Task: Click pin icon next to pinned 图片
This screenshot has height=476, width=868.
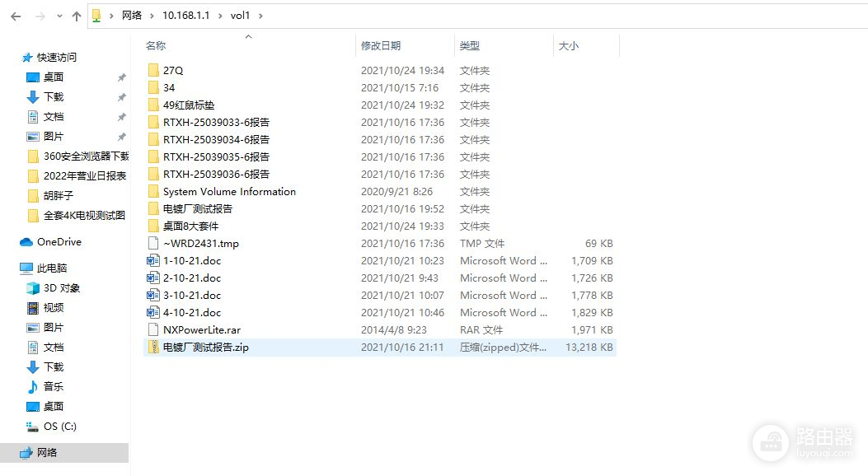Action: 122,137
